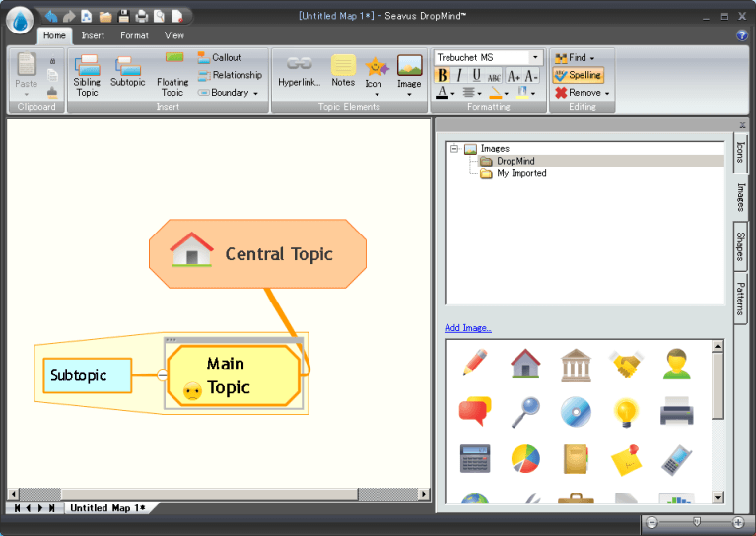The image size is (756, 536).
Task: Add a Relationship line
Action: [x=229, y=75]
